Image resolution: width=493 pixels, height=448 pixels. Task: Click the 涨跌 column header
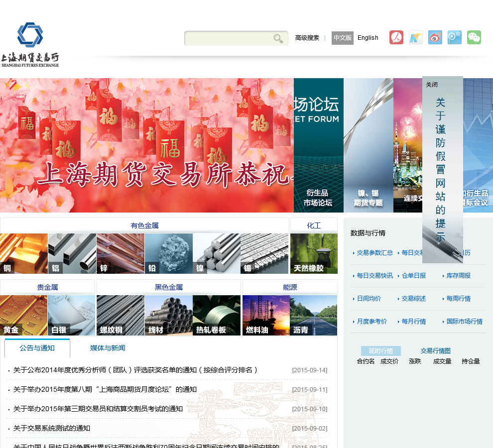pos(415,361)
